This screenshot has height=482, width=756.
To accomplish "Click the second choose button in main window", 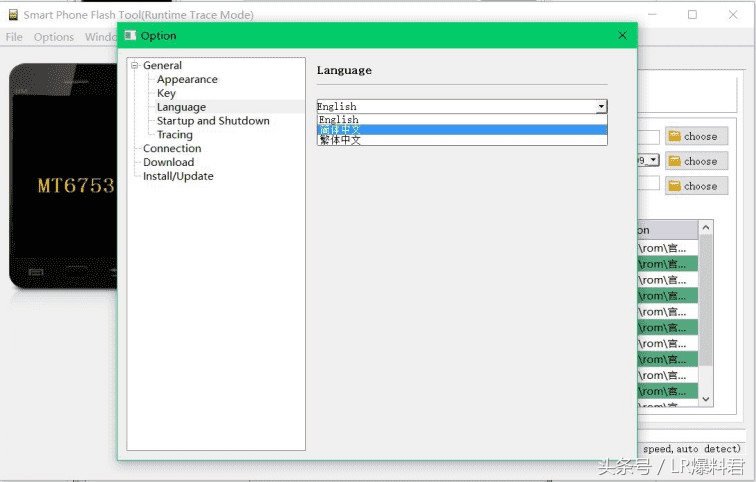I will (x=696, y=161).
